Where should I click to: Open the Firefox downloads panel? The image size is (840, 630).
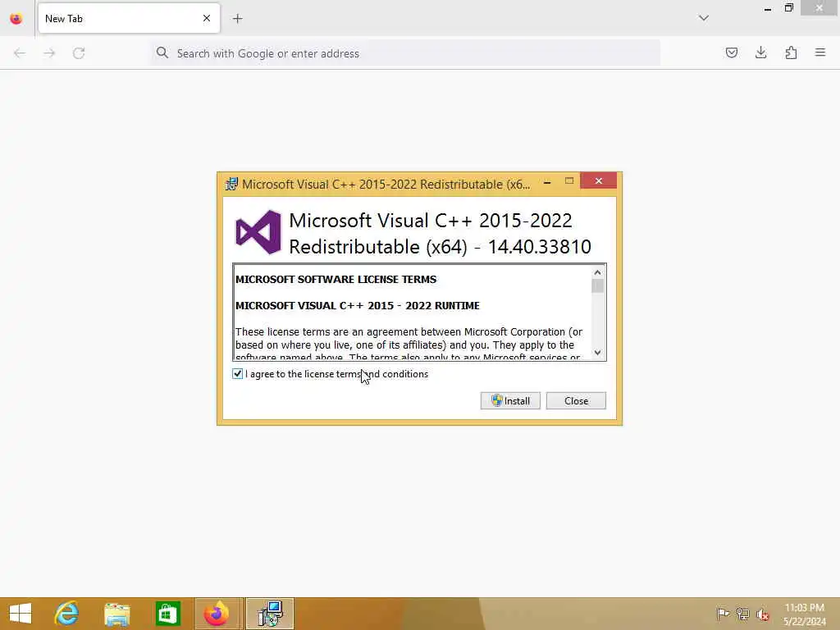coord(760,52)
